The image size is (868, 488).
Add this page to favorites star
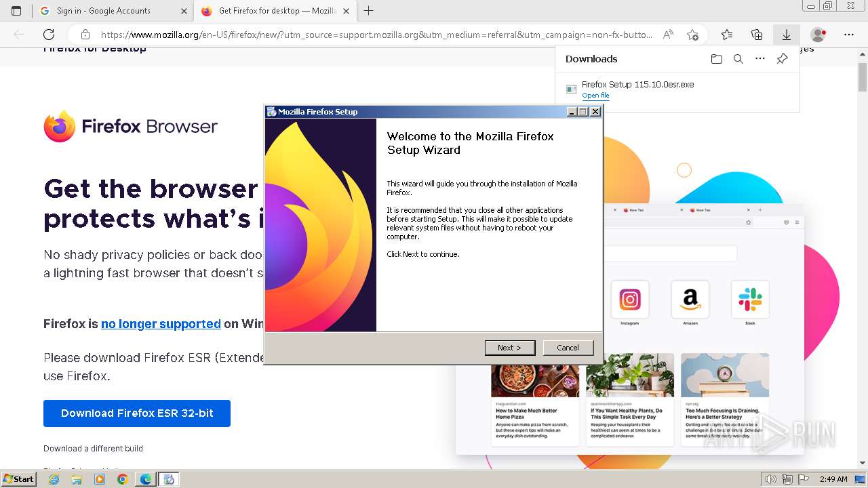692,35
